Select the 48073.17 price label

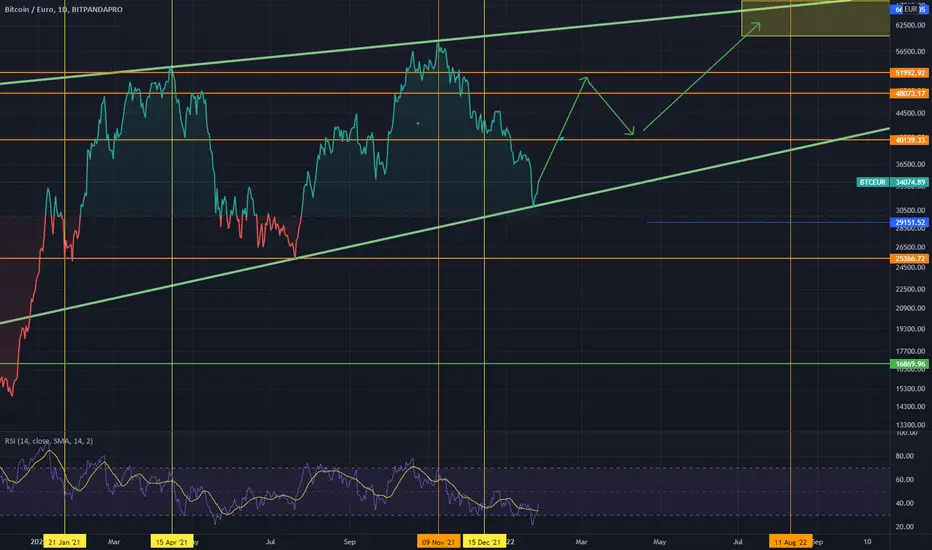(909, 93)
